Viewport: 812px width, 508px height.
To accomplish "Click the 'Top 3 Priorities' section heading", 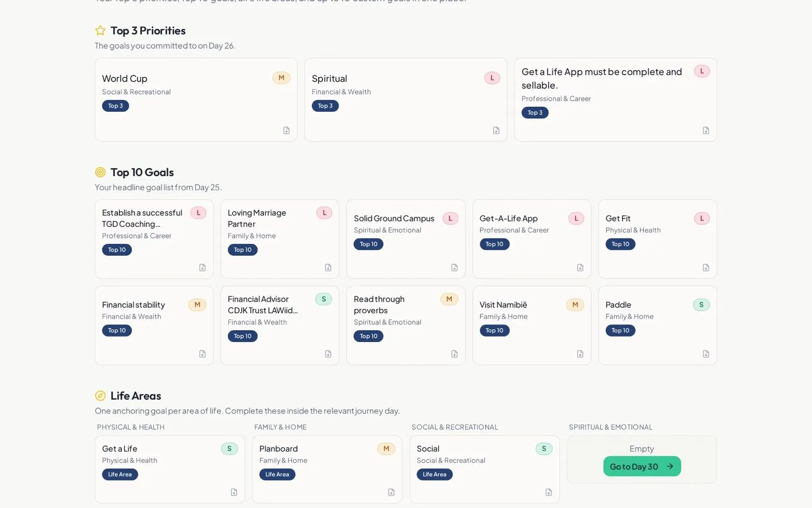I will click(x=148, y=30).
